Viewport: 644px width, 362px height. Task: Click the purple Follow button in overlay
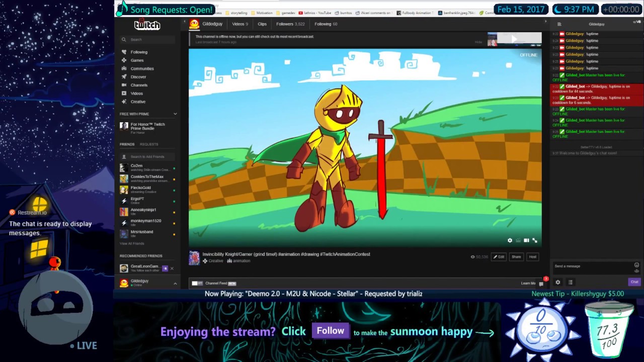tap(331, 331)
